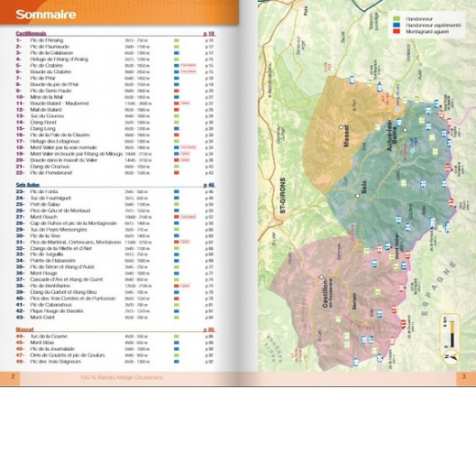Select the blue Randonneur expérimenté legend swatch
This screenshot has height=476, width=476.
396,26
